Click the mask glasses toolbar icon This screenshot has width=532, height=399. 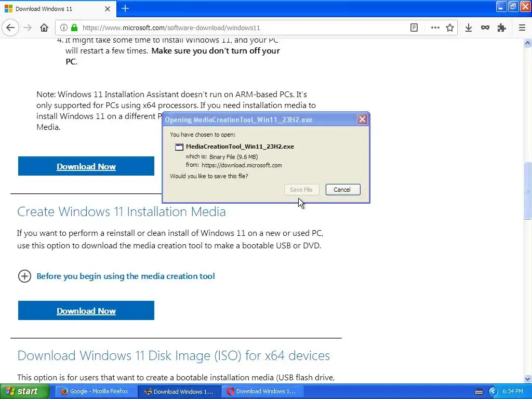[485, 28]
